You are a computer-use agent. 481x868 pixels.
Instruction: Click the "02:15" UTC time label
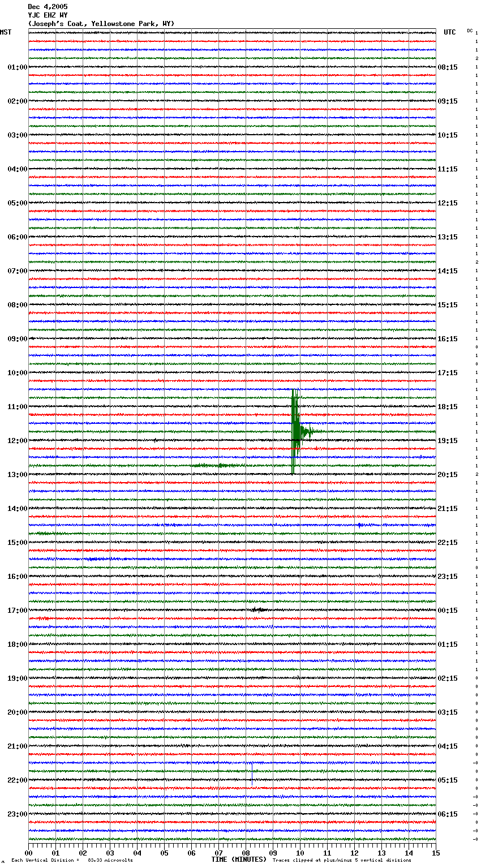[448, 678]
